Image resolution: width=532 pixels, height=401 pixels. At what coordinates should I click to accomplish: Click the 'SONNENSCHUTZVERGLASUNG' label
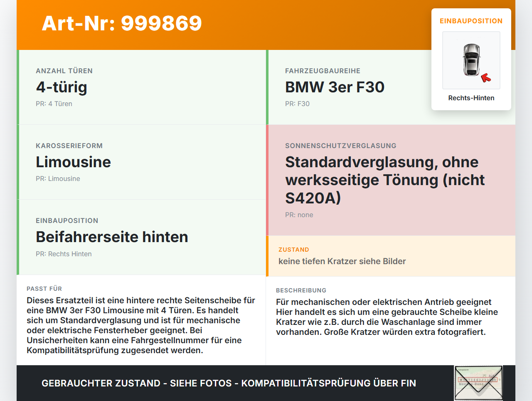click(341, 146)
